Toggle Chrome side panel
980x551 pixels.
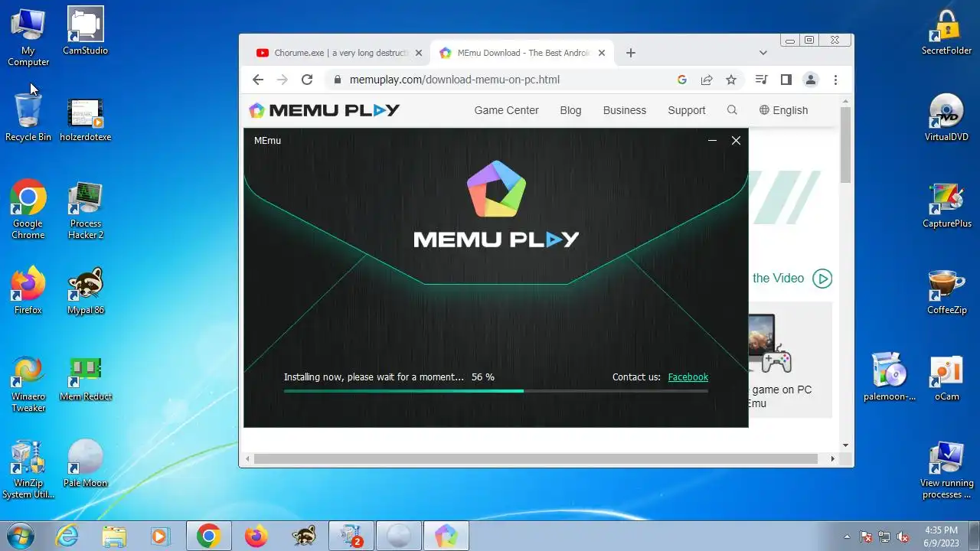[x=786, y=80]
